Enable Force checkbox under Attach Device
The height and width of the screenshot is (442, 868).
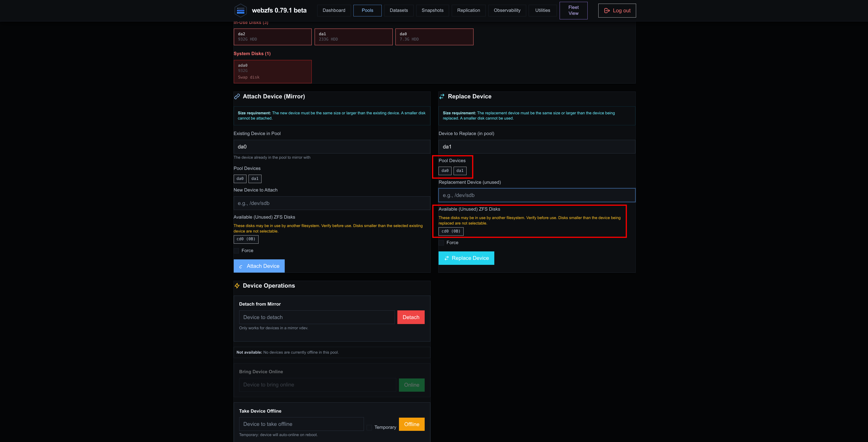236,250
